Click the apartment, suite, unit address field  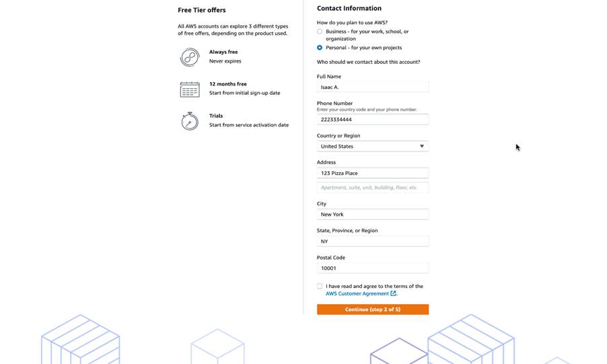(x=372, y=188)
